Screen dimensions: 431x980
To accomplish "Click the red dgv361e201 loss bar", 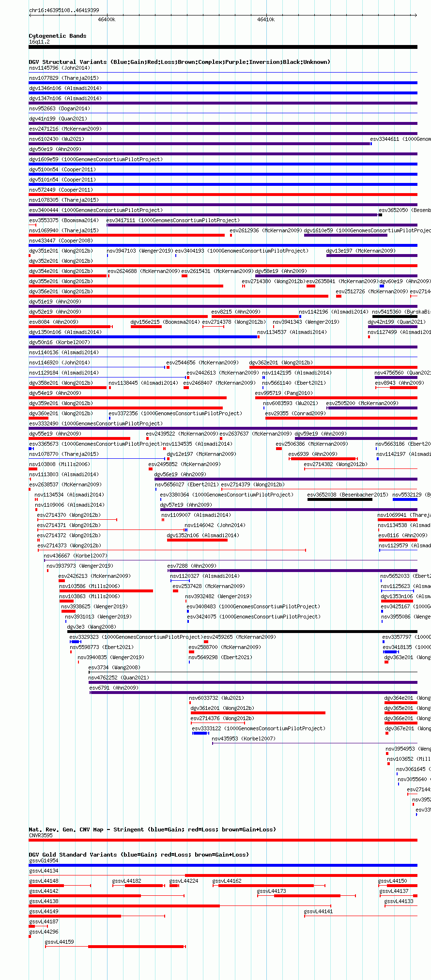I will pyautogui.click(x=258, y=713).
